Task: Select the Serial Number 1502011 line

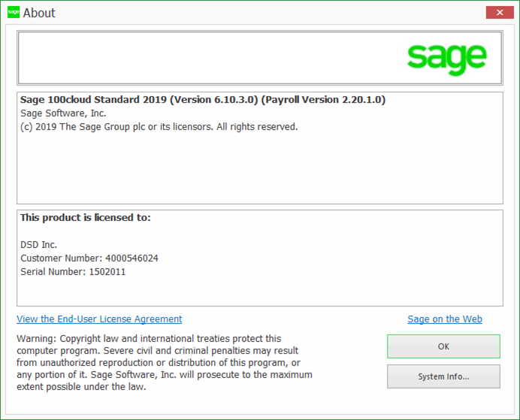Action: (73, 272)
